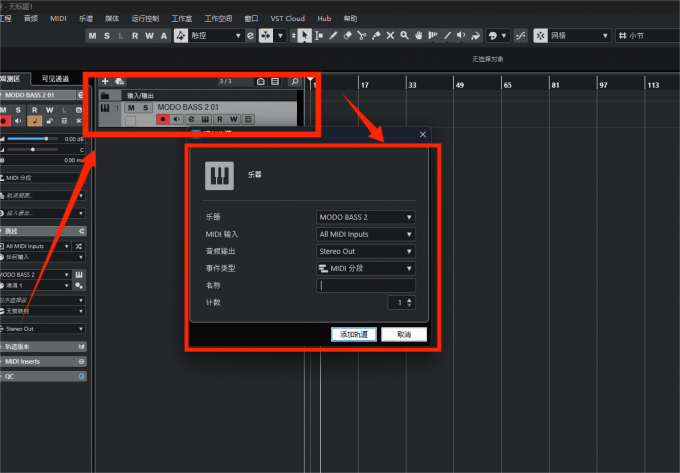Click the lanes icon on MODO BASS track

[248, 119]
